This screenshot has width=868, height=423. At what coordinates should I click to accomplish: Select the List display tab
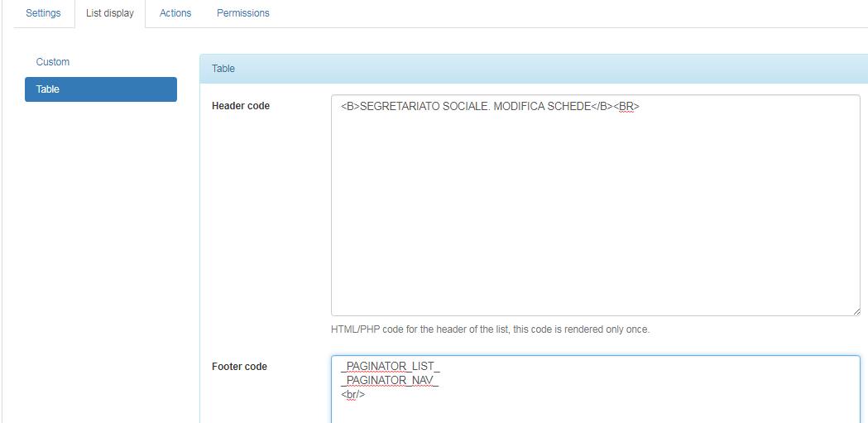[109, 12]
